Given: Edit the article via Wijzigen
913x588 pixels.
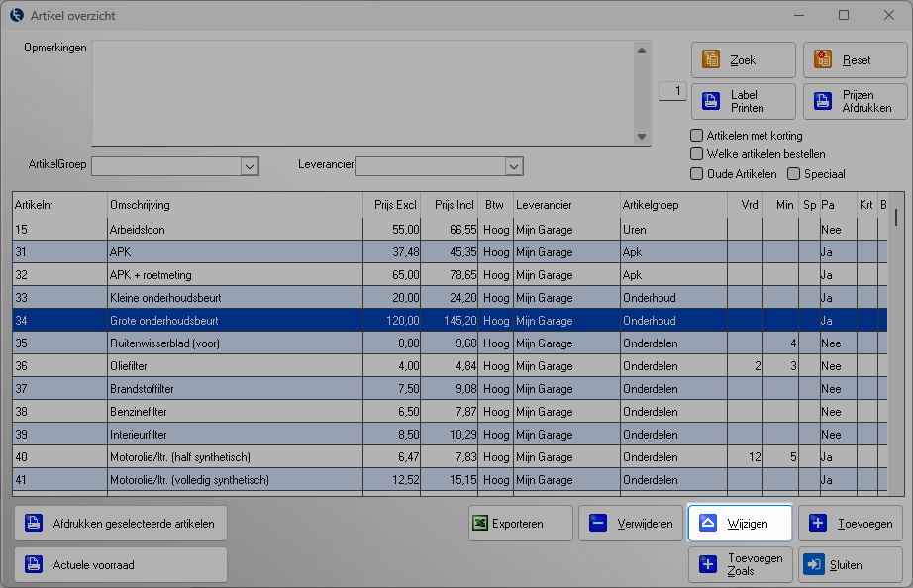Looking at the screenshot, I should point(740,523).
